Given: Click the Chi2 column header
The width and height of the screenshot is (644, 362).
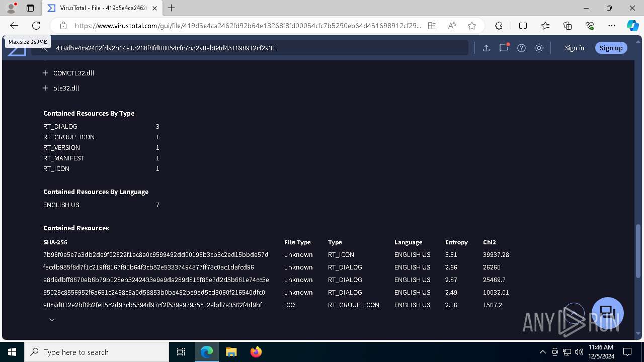Looking at the screenshot, I should tap(489, 242).
